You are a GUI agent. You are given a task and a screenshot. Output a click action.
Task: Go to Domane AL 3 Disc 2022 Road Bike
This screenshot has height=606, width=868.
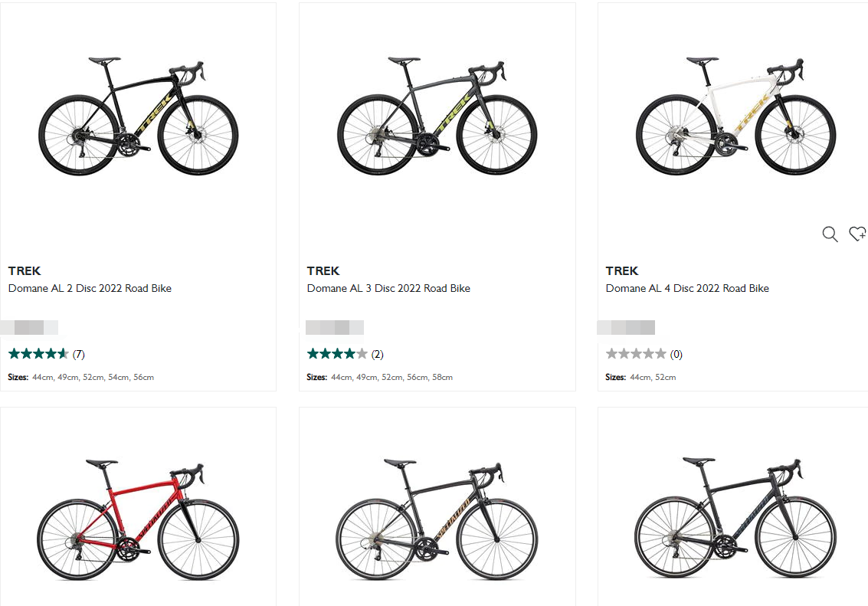point(388,289)
